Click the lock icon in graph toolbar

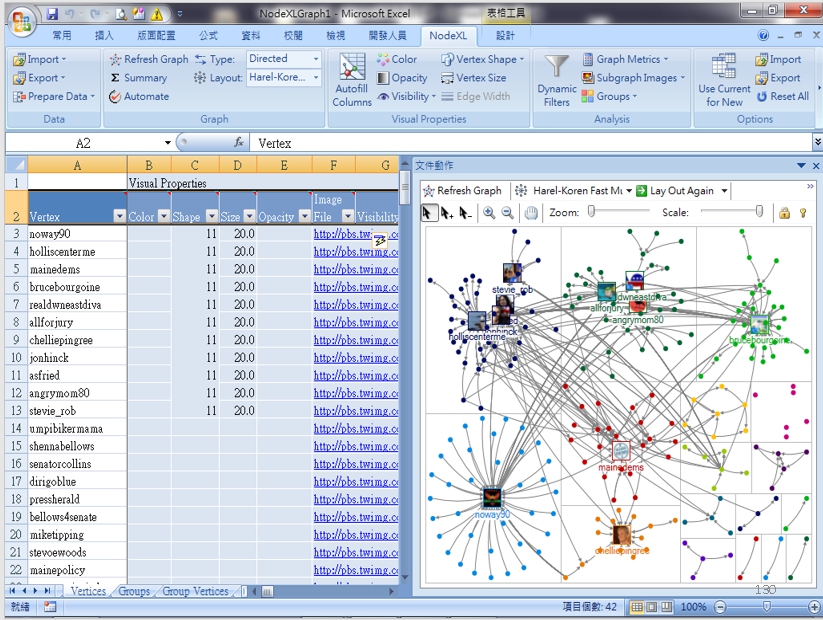[x=784, y=213]
